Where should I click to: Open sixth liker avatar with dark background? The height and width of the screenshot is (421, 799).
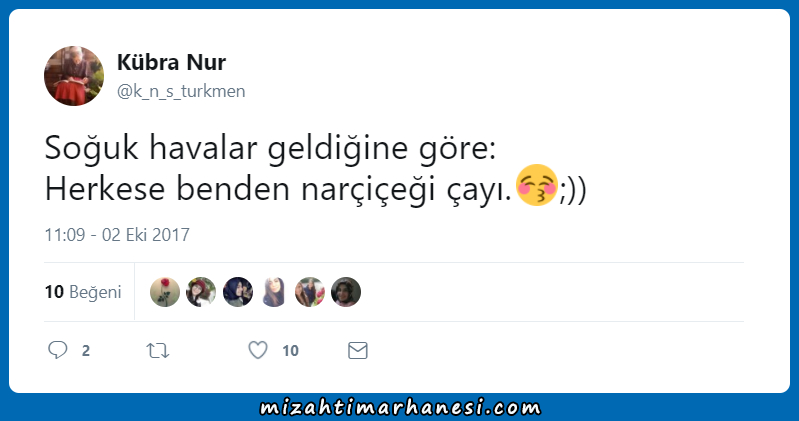(x=346, y=292)
